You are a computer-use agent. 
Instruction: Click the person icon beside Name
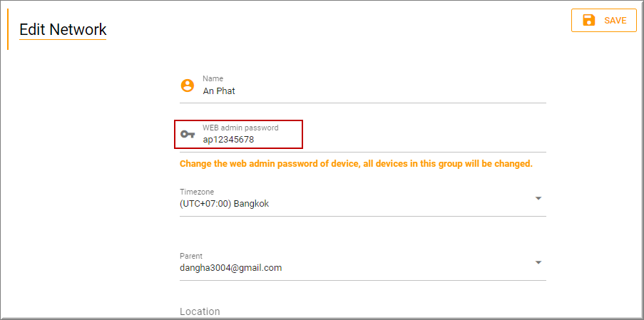[188, 86]
